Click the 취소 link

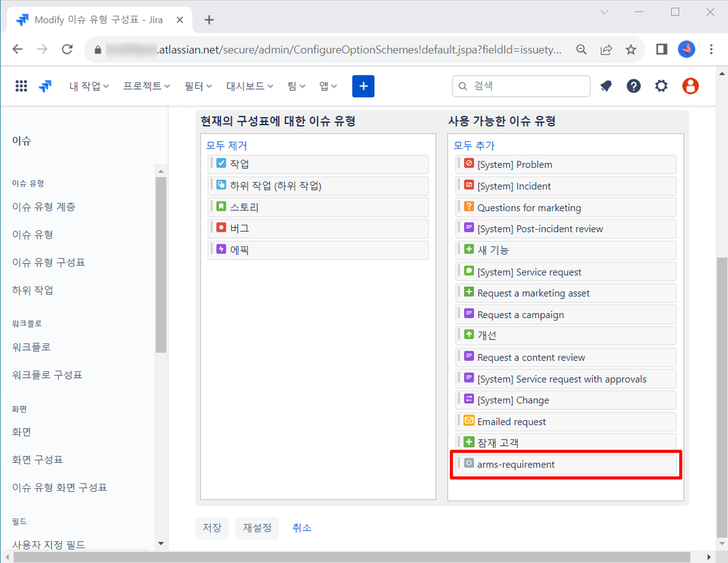tap(301, 528)
